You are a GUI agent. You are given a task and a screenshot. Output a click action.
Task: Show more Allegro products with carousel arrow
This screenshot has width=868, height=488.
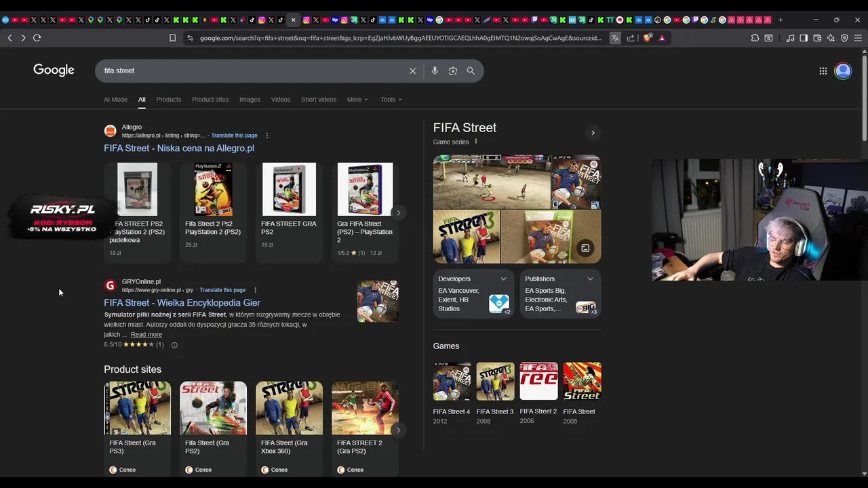click(x=398, y=213)
